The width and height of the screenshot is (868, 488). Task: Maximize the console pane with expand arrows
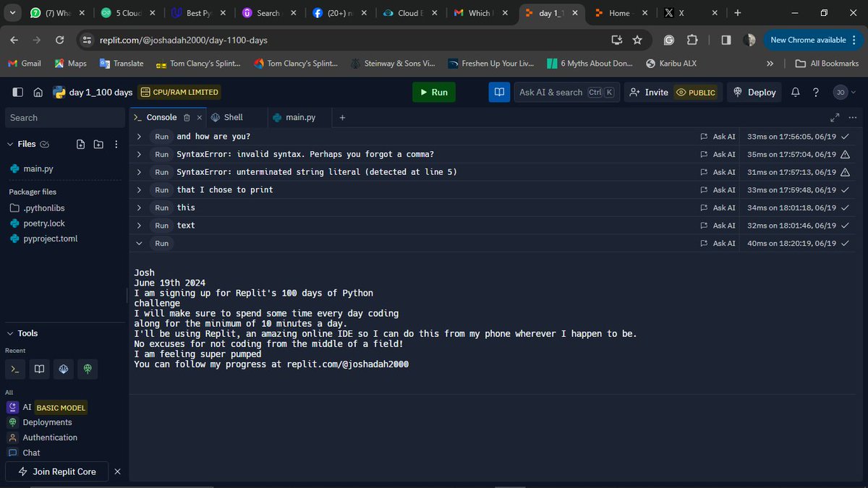(x=835, y=117)
